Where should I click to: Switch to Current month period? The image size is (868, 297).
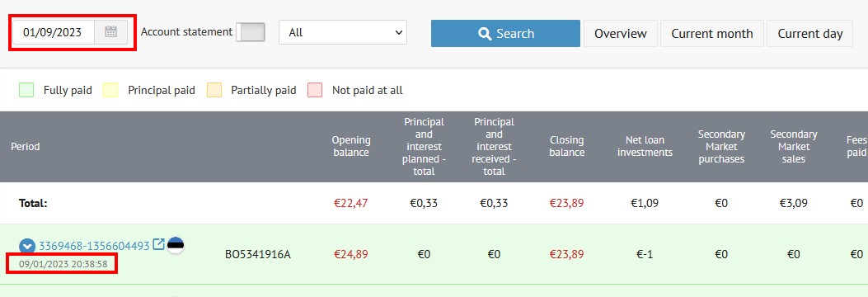pyautogui.click(x=712, y=33)
